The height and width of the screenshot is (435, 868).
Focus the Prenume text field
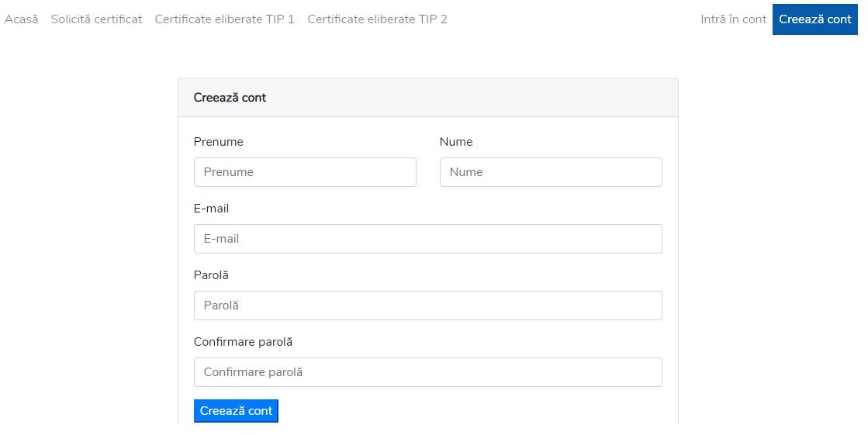305,172
